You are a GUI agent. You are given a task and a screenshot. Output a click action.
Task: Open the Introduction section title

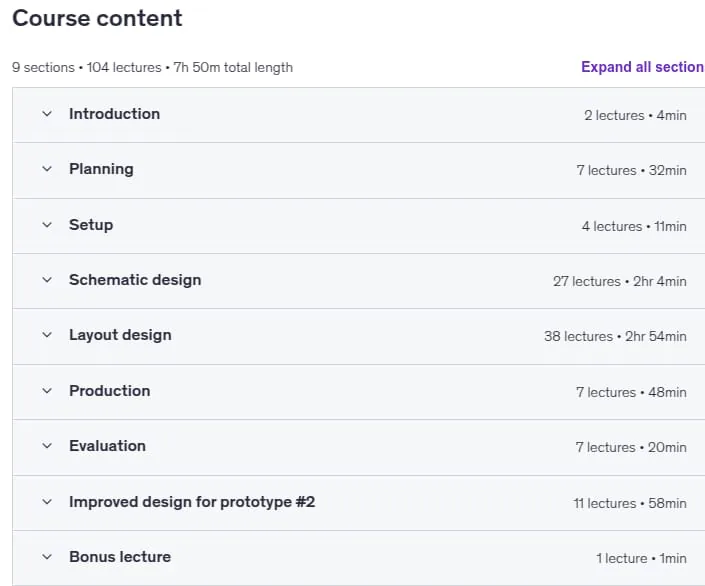click(114, 114)
